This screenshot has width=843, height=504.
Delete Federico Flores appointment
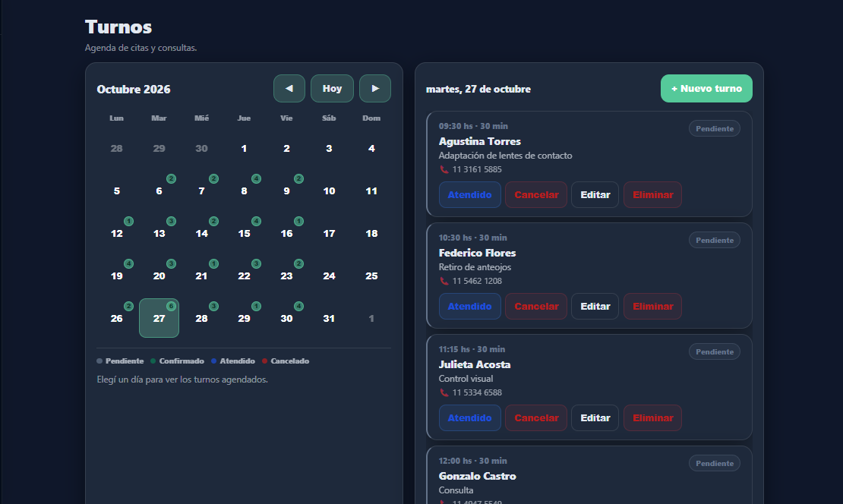click(652, 306)
